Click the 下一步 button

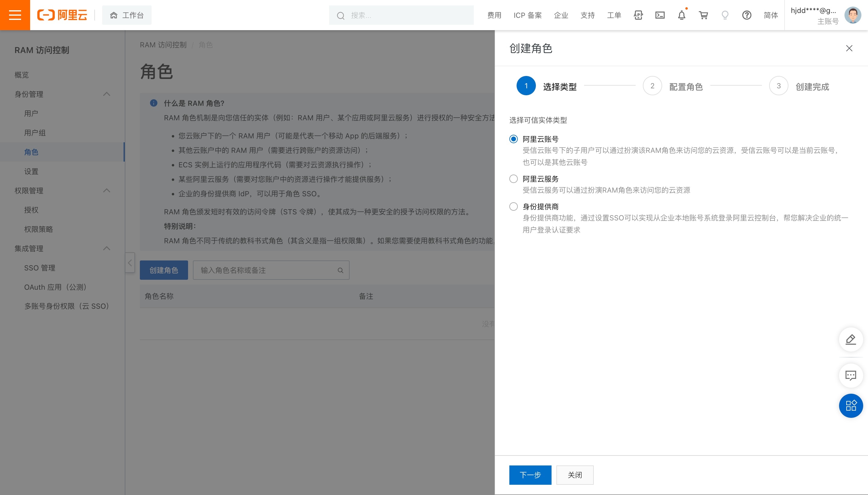pyautogui.click(x=530, y=475)
